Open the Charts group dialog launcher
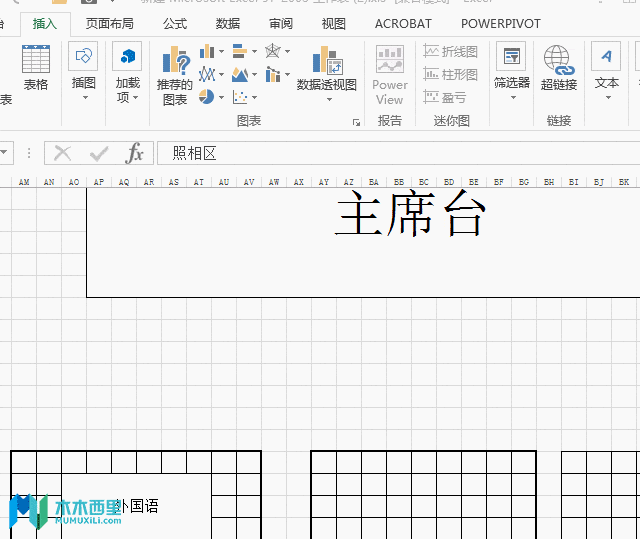640x539 pixels. pyautogui.click(x=356, y=122)
